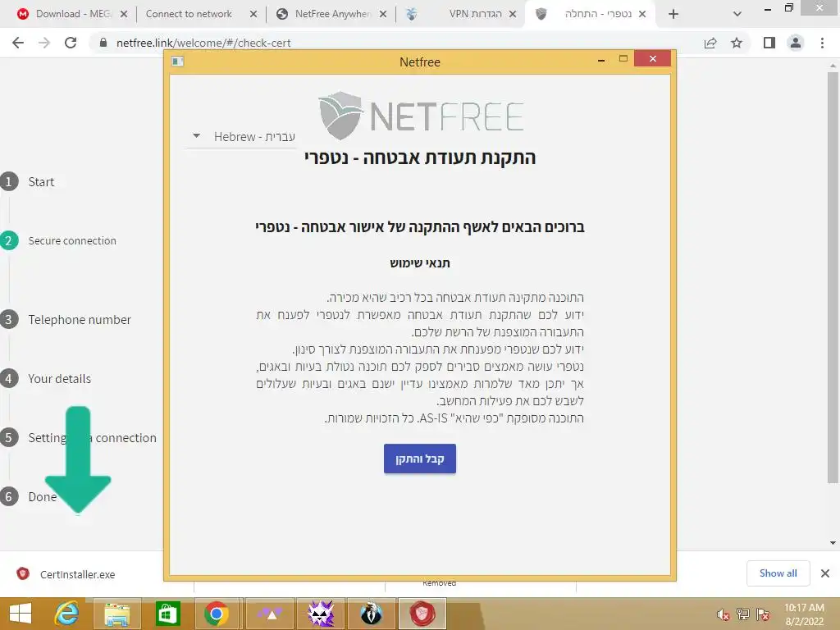Select the Start step in the sidebar
840x630 pixels.
click(27, 181)
